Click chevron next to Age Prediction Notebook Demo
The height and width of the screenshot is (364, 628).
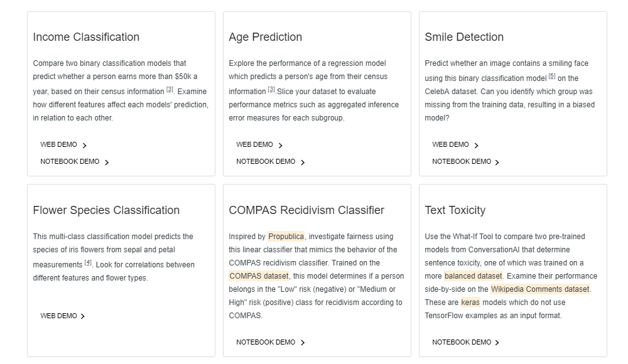coord(303,163)
